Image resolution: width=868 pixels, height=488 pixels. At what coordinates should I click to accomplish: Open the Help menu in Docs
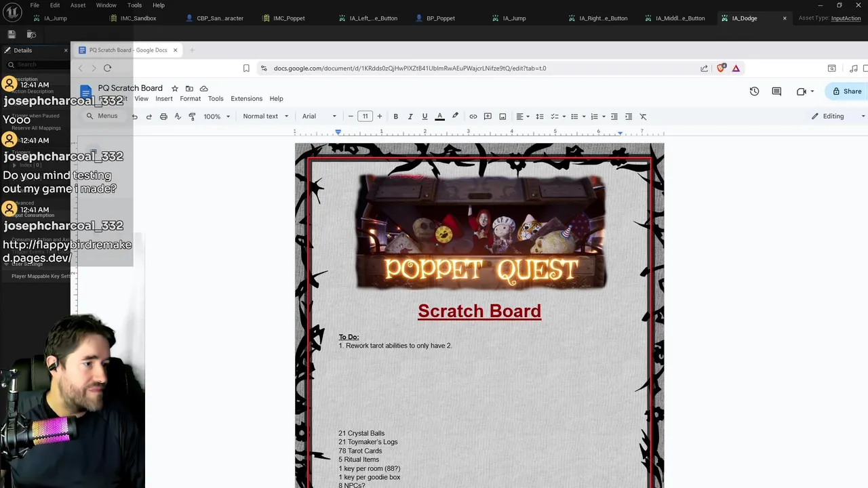click(x=276, y=99)
